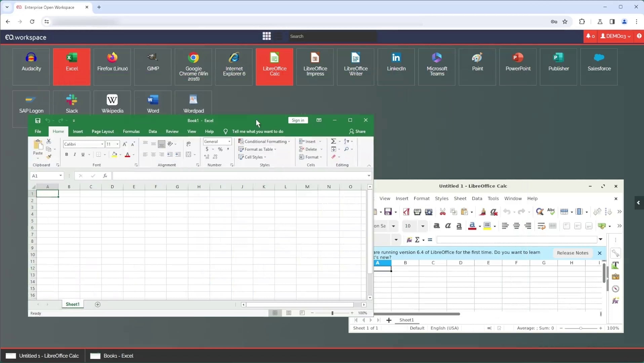The width and height of the screenshot is (644, 363).
Task: Click the Cut scissors in LibreOffice Calc toolbar
Action: pos(443,212)
